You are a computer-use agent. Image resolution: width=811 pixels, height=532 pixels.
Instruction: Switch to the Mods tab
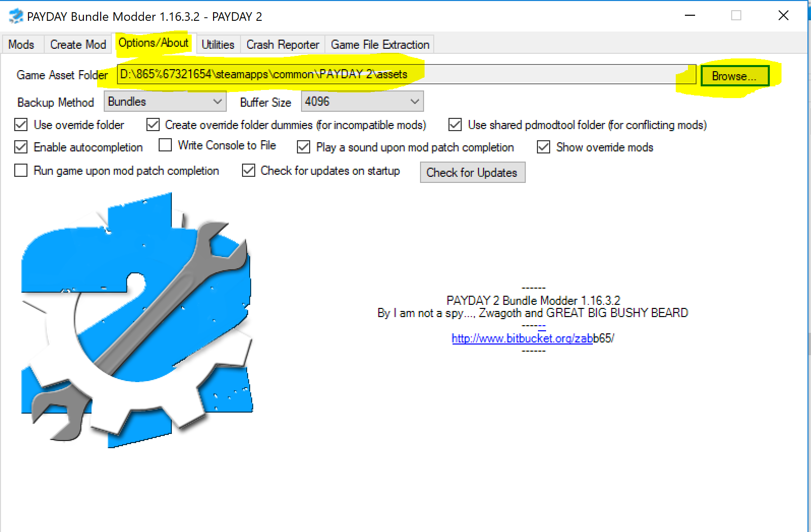tap(21, 45)
